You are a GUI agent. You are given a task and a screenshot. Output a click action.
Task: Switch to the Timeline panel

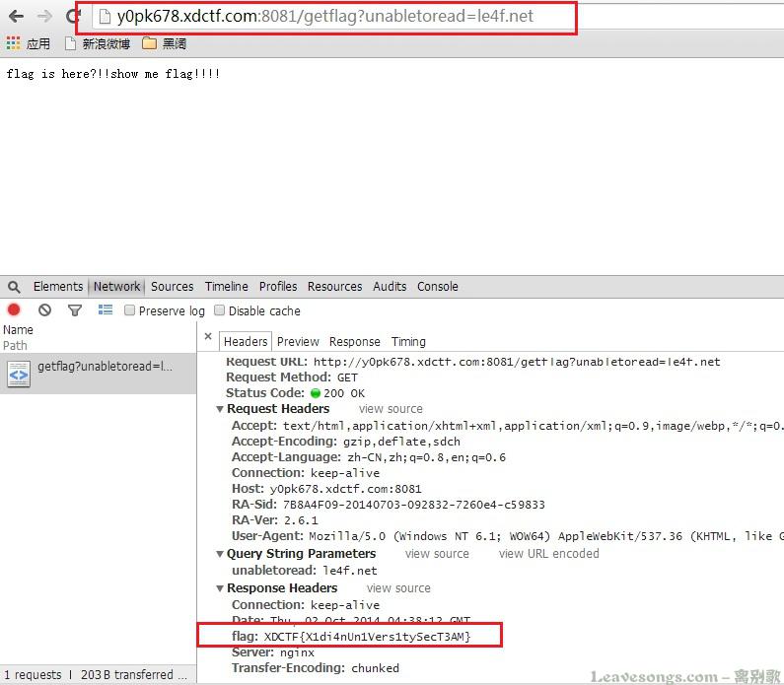(x=226, y=286)
